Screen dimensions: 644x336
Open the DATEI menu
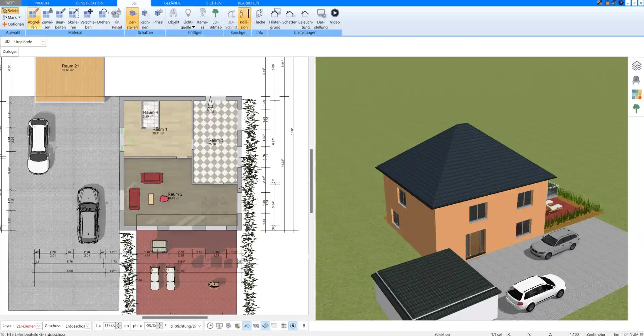pos(10,3)
